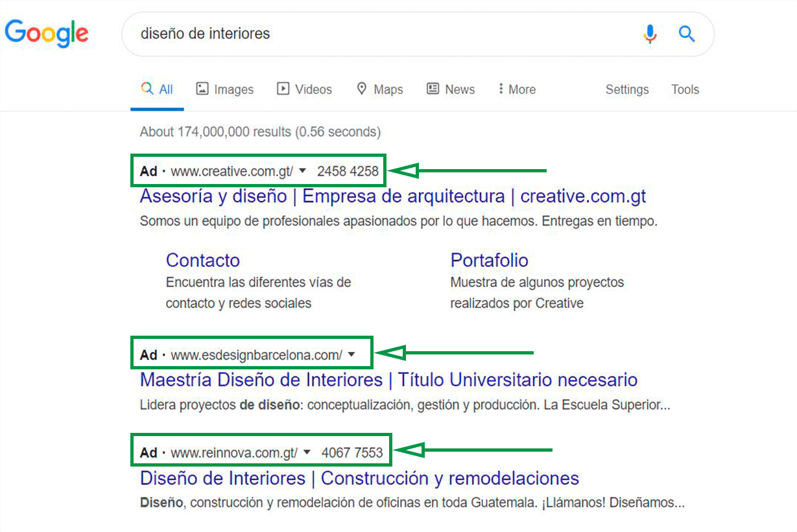Expand dropdown arrow next to www.creative.com.gt

coord(303,172)
